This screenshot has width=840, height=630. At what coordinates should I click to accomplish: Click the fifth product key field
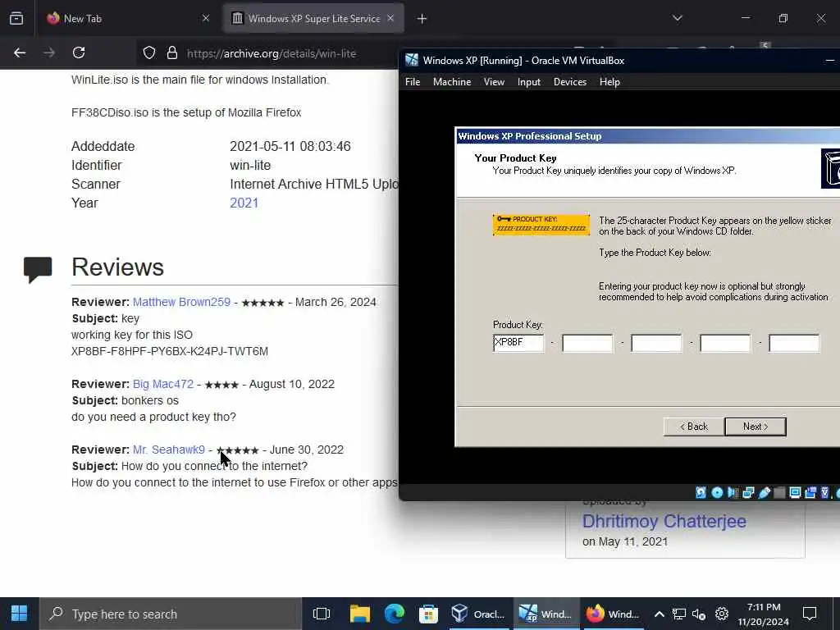[794, 343]
